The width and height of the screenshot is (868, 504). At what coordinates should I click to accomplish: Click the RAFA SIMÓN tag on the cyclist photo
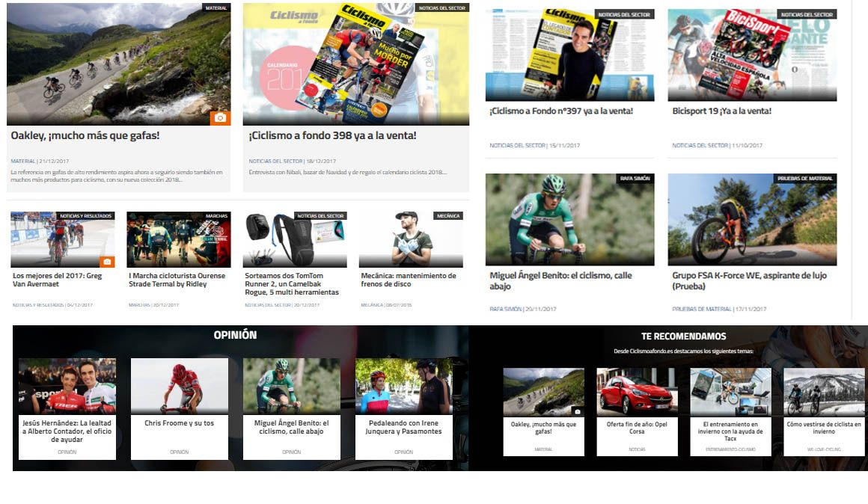tap(635, 178)
